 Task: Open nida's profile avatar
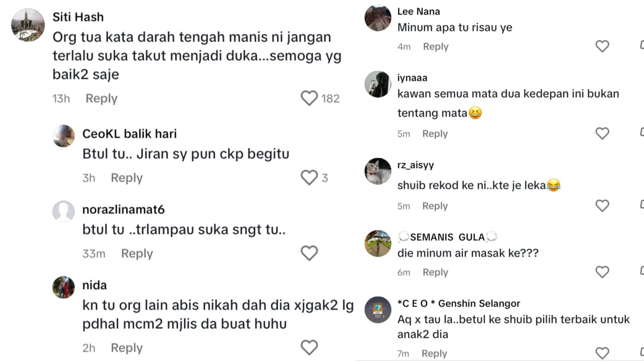click(63, 287)
